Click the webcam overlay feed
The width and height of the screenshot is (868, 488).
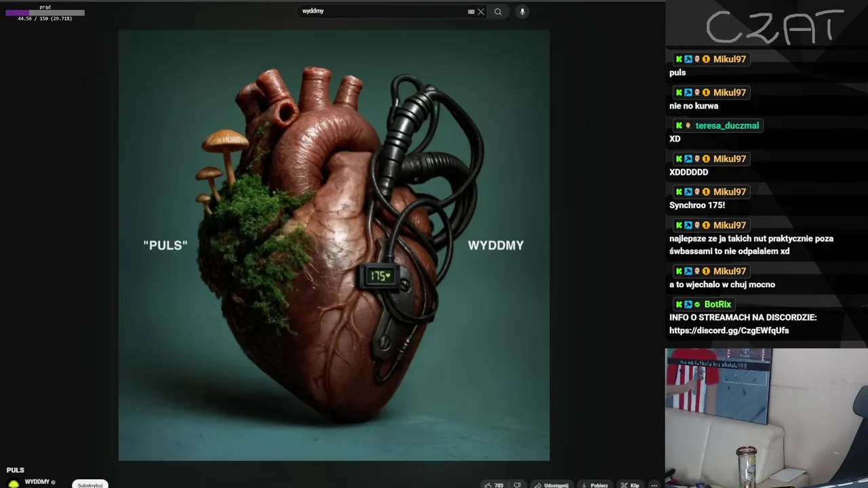(x=766, y=418)
